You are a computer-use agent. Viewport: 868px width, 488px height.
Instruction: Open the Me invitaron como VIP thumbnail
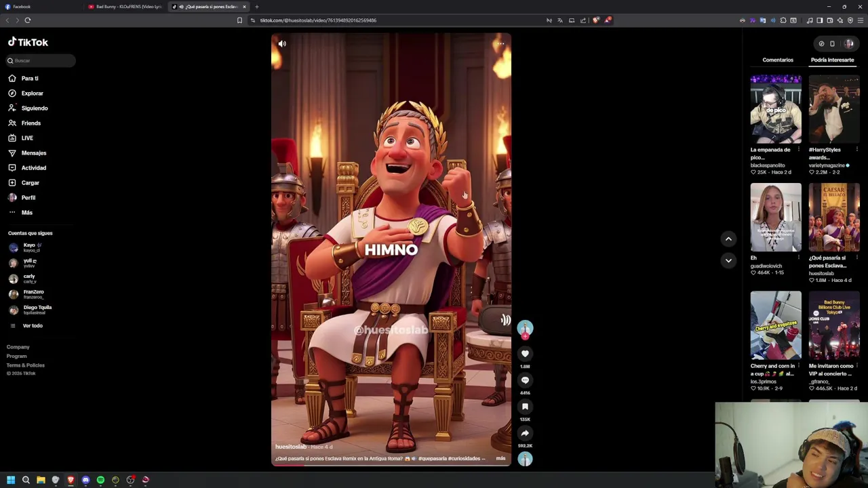pos(834,325)
